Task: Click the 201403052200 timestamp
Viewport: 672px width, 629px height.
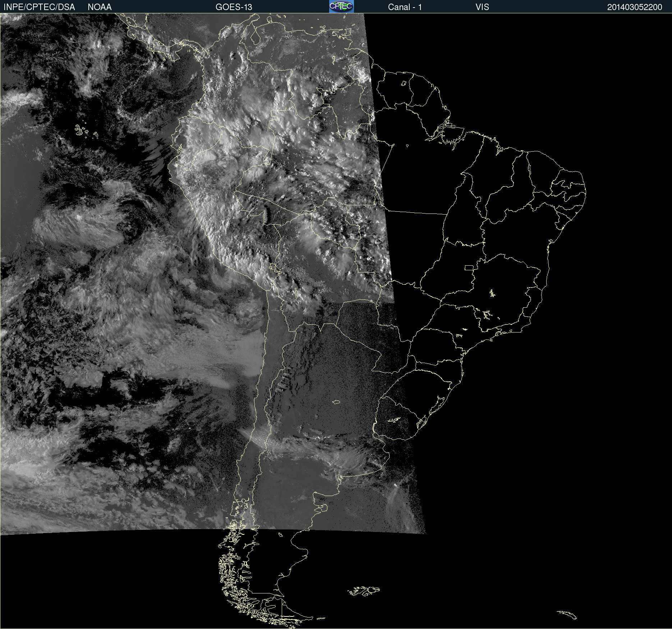Action: tap(635, 7)
